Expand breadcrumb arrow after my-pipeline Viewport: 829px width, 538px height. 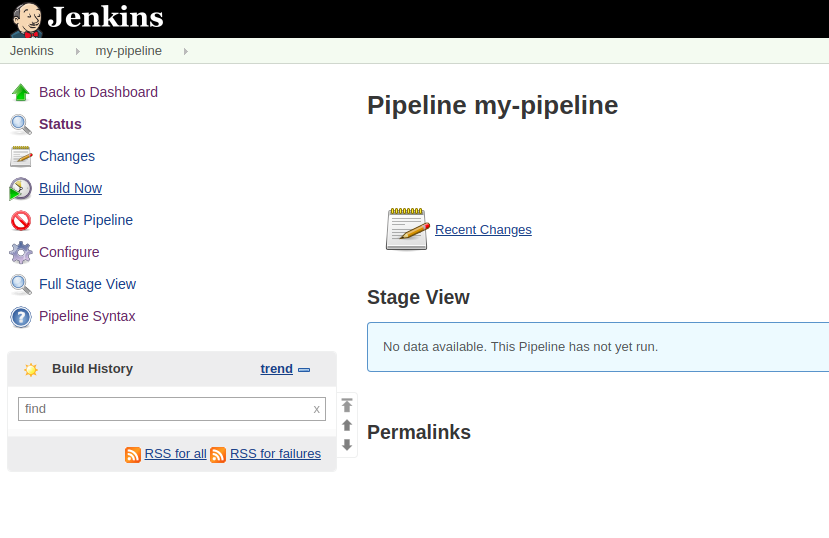click(x=186, y=51)
